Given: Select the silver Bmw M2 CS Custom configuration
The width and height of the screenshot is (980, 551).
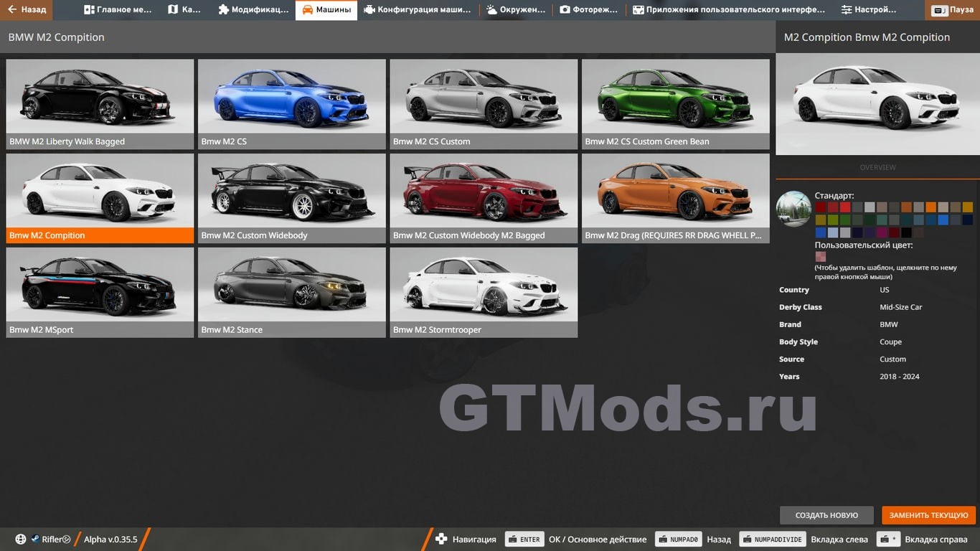Looking at the screenshot, I should pyautogui.click(x=484, y=104).
